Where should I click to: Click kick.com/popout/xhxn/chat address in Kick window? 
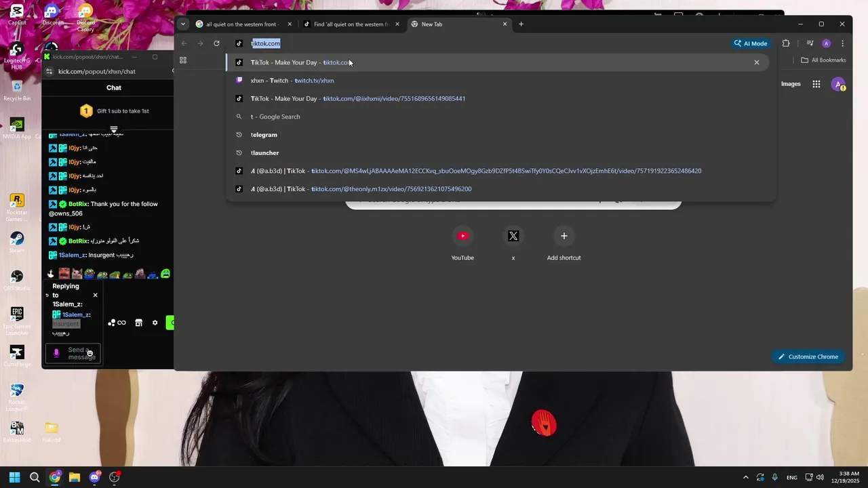(x=97, y=71)
